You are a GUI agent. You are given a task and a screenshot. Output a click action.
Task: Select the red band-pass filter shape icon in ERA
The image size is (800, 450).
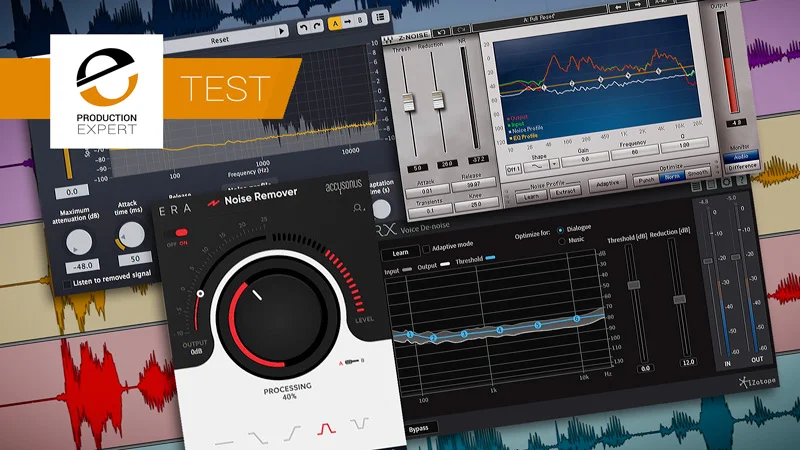pos(326,429)
